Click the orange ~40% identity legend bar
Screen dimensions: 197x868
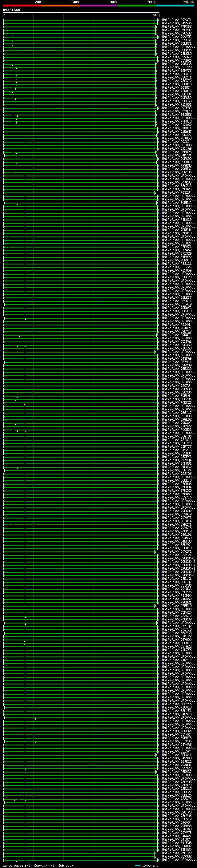click(x=60, y=6)
